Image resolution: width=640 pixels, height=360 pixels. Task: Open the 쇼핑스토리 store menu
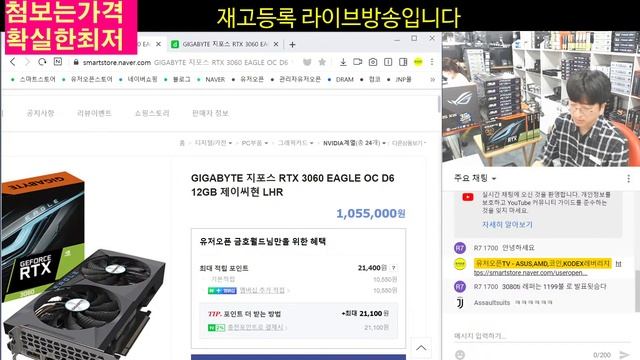coord(152,113)
